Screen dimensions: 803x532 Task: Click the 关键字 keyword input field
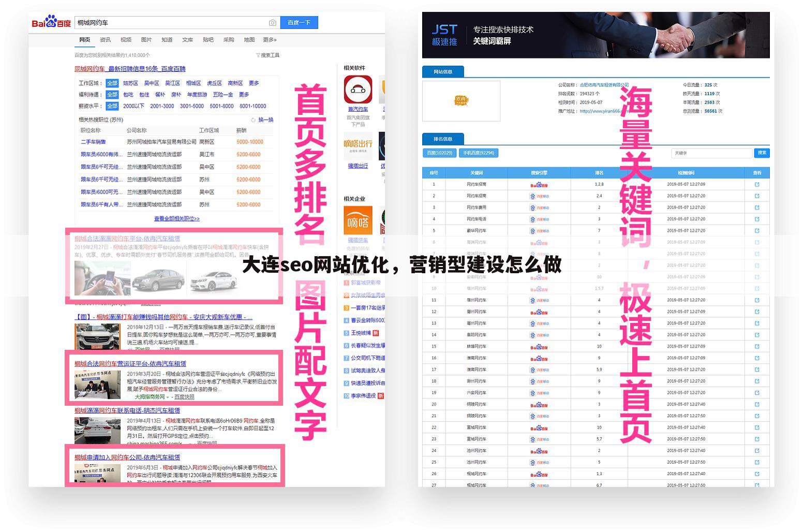point(711,153)
